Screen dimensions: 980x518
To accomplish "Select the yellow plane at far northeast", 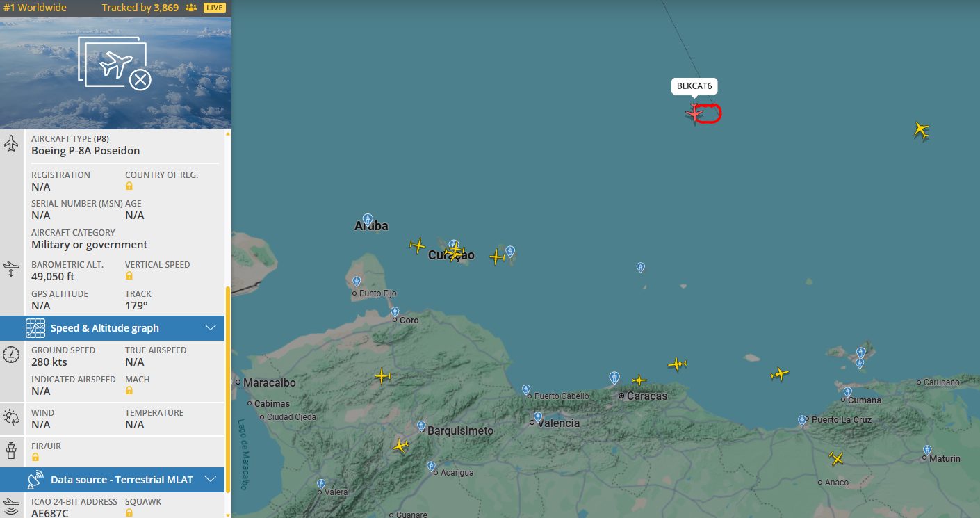I will pyautogui.click(x=921, y=129).
